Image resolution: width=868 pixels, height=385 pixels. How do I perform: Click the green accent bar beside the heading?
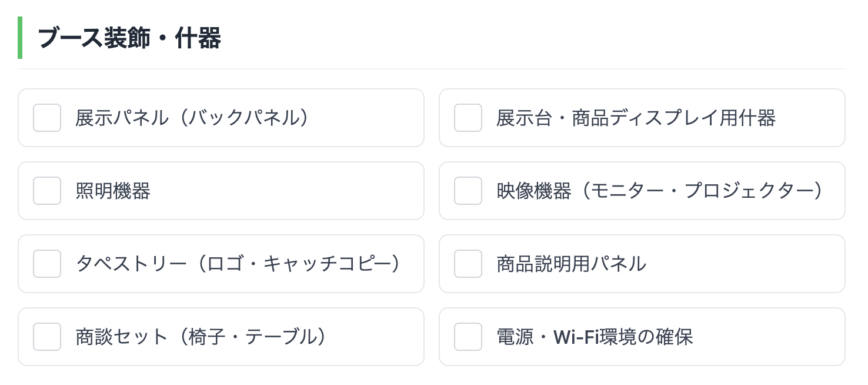(20, 38)
